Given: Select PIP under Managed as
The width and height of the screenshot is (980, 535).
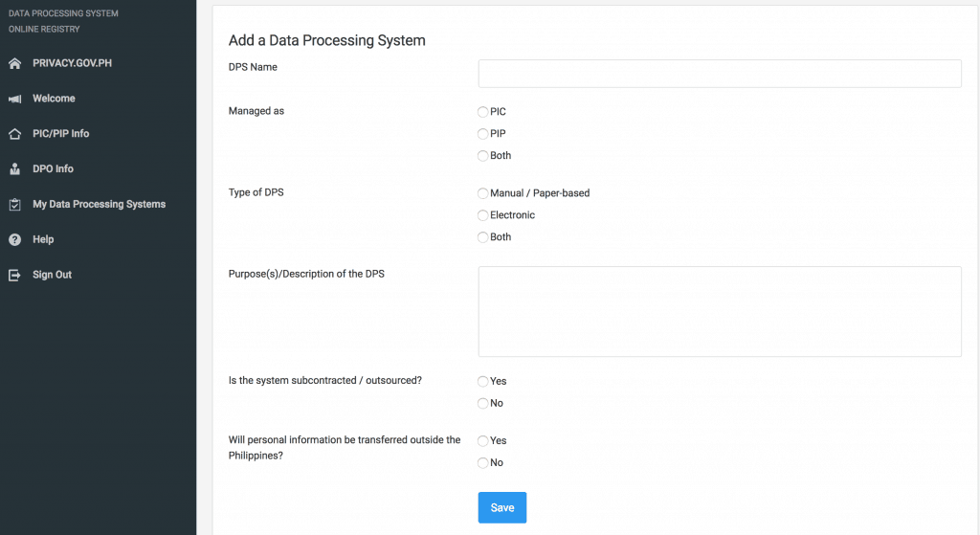Looking at the screenshot, I should [x=483, y=134].
